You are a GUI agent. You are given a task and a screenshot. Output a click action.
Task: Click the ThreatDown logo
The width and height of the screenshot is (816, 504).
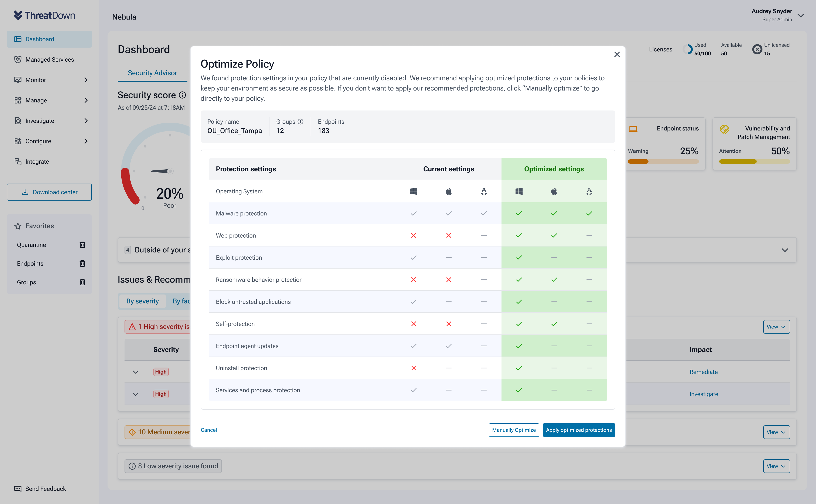click(44, 15)
